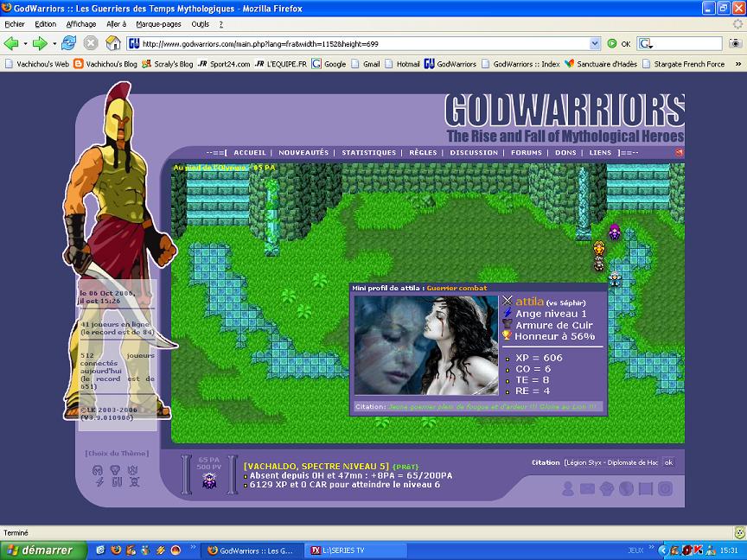Viewport: 747px width, 560px height.
Task: Select the skull and crossbones theme icon
Action: pos(135,482)
